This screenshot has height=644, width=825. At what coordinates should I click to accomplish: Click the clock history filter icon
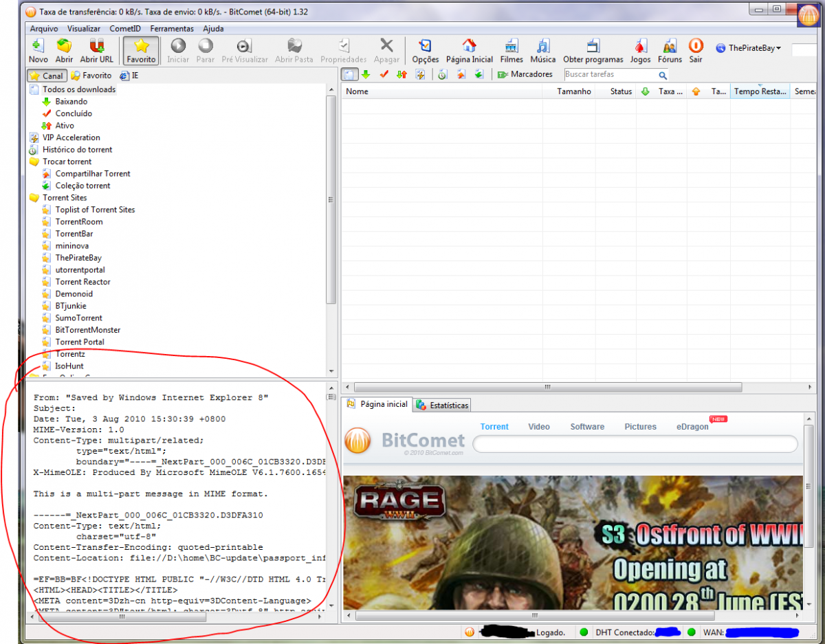pos(442,74)
